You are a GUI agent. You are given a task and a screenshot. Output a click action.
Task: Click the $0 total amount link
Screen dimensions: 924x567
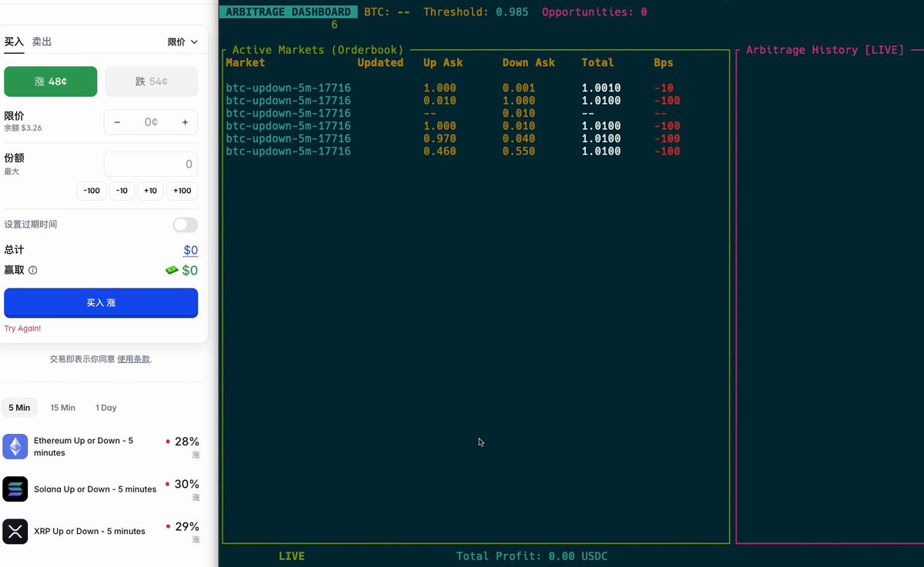[190, 250]
